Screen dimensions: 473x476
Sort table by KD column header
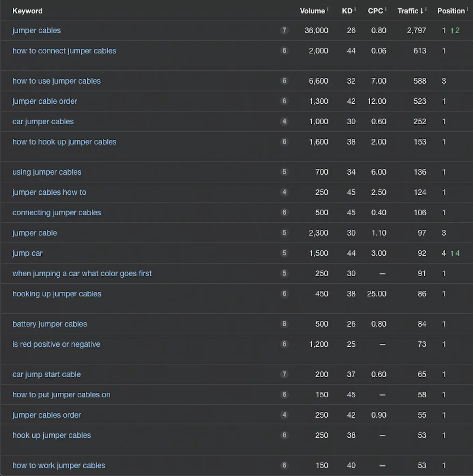tap(347, 11)
